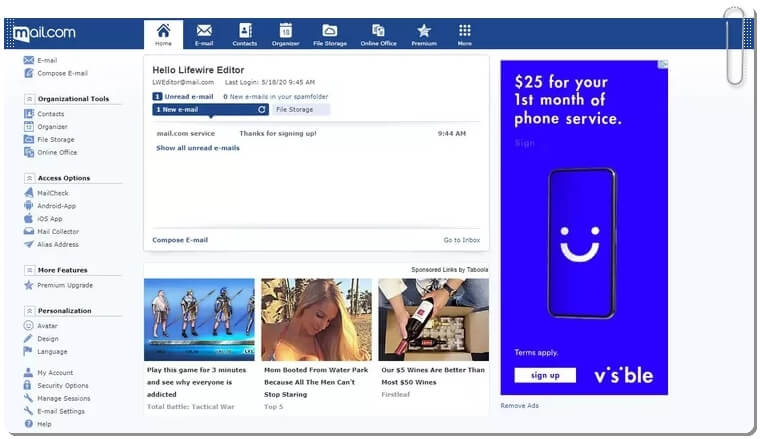760x439 pixels.
Task: Click LWEditor@mail.com account address
Action: (x=183, y=82)
